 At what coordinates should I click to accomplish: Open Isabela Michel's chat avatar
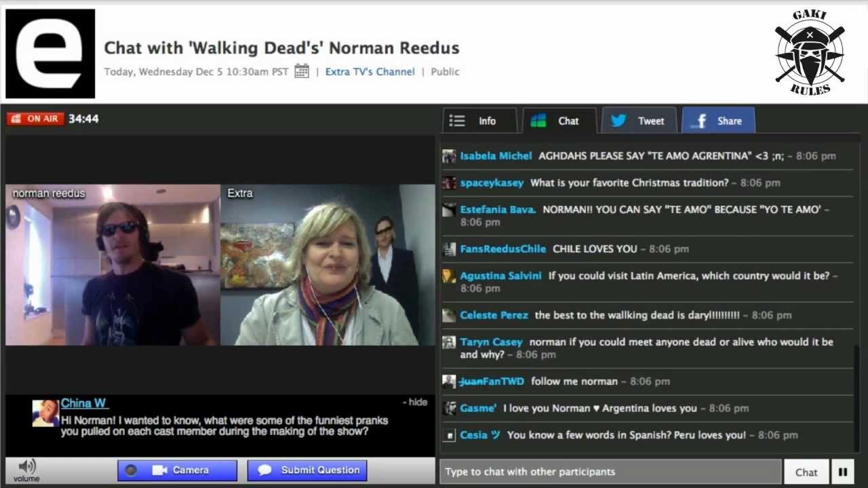pyautogui.click(x=449, y=156)
